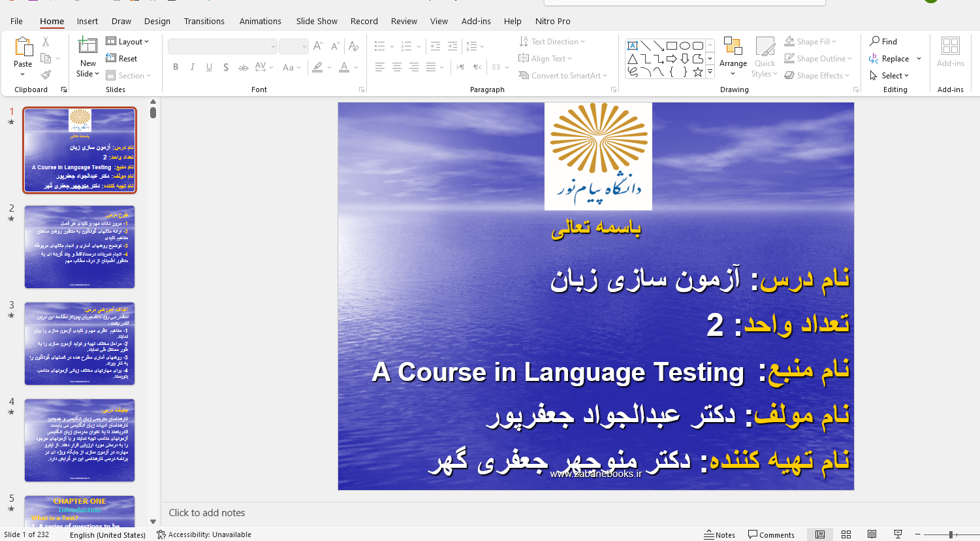Click the Accessibility: Unavailable status
Image resolution: width=980 pixels, height=541 pixels.
204,534
